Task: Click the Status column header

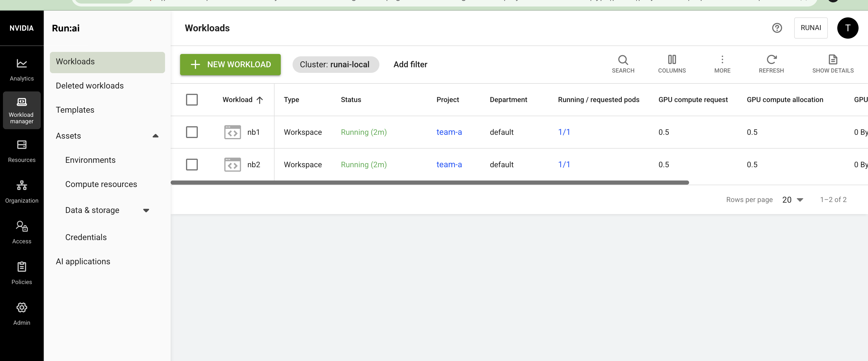Action: coord(351,100)
